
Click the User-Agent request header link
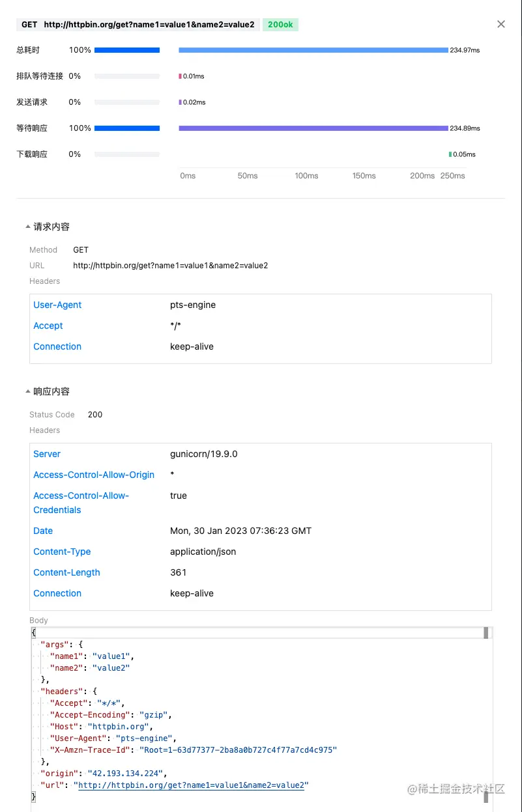(57, 305)
